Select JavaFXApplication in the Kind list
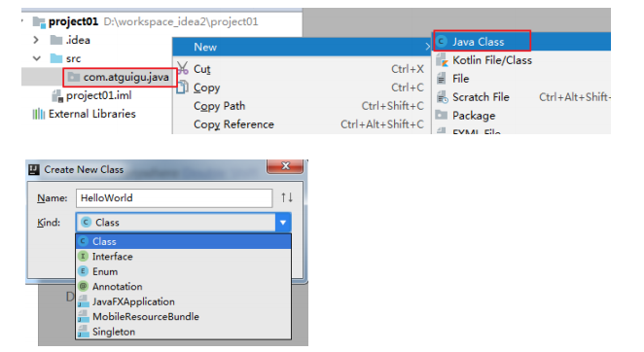Viewport: 644px width, 352px height. point(184,301)
